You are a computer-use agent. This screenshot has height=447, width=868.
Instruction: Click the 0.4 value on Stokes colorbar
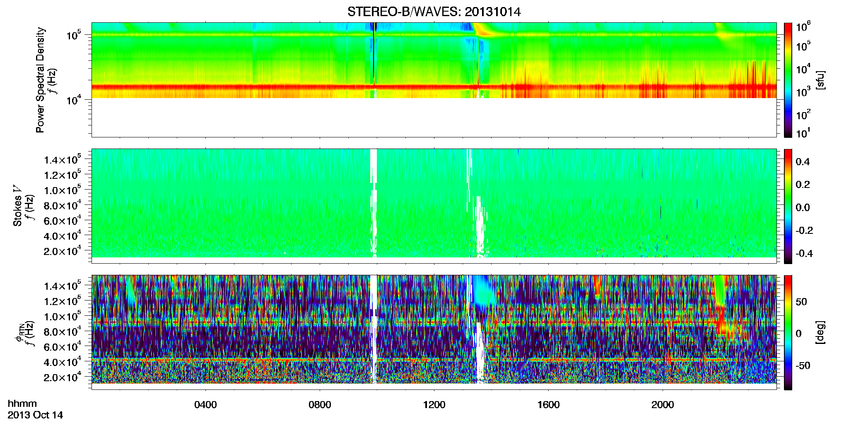pyautogui.click(x=803, y=162)
